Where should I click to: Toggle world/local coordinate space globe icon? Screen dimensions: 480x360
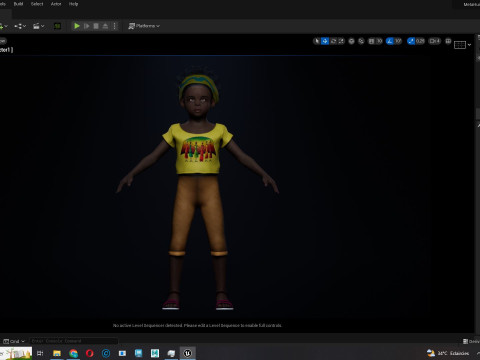click(x=351, y=41)
